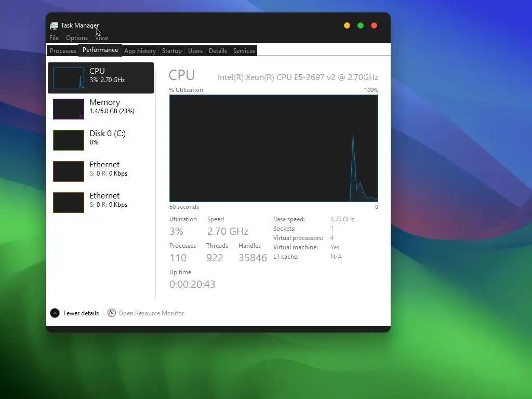Click the second Ethernet mini graph thumbnail

(69, 203)
